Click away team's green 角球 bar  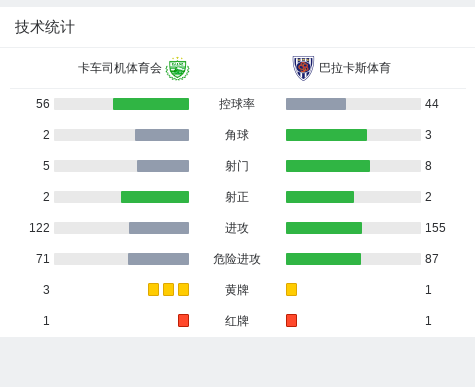tap(326, 135)
